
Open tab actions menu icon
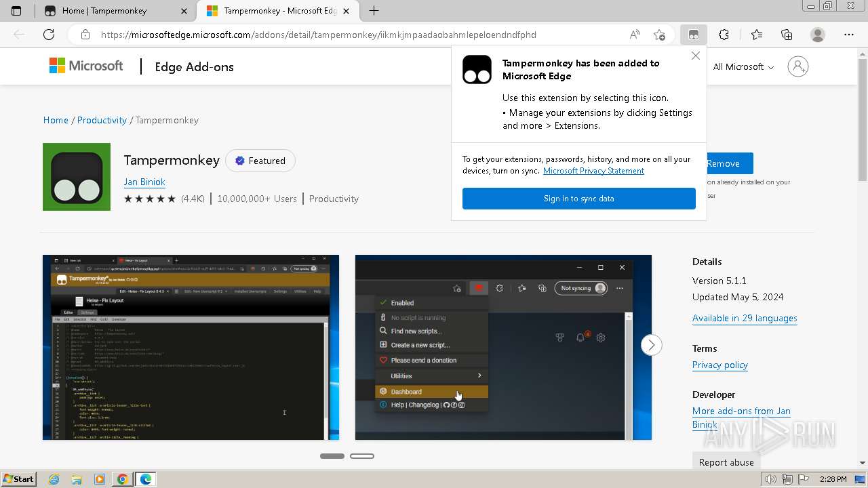point(16,11)
